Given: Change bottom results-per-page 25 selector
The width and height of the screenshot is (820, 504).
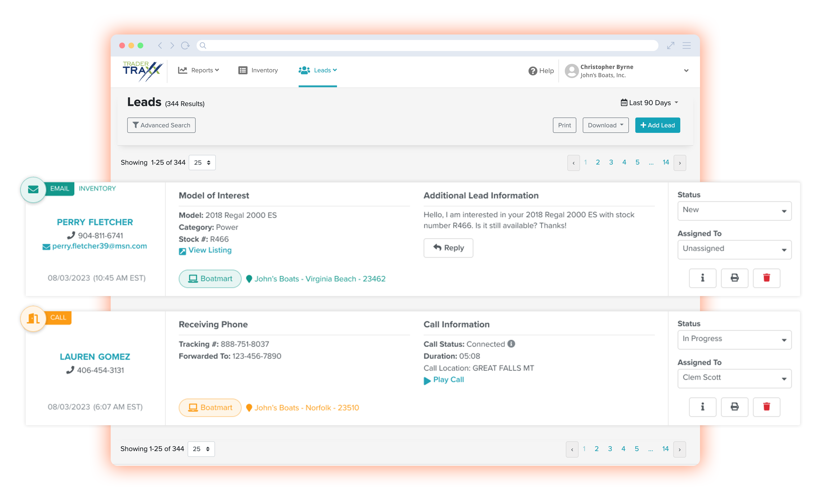Looking at the screenshot, I should pyautogui.click(x=201, y=449).
